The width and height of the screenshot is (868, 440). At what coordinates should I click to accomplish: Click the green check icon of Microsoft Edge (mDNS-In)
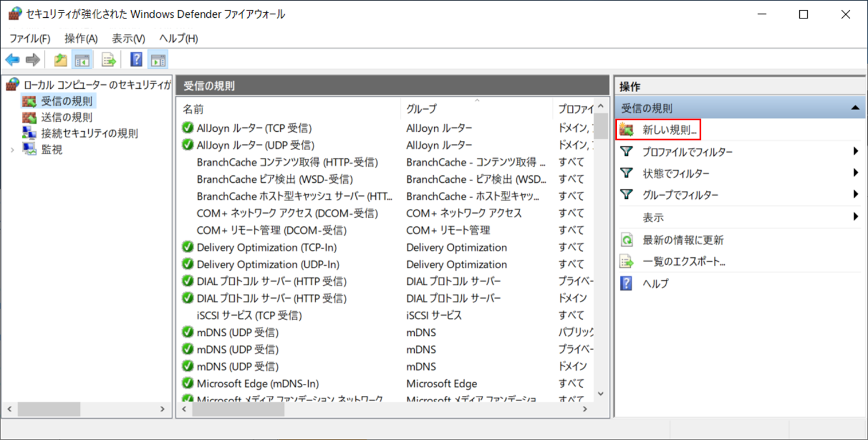[187, 383]
